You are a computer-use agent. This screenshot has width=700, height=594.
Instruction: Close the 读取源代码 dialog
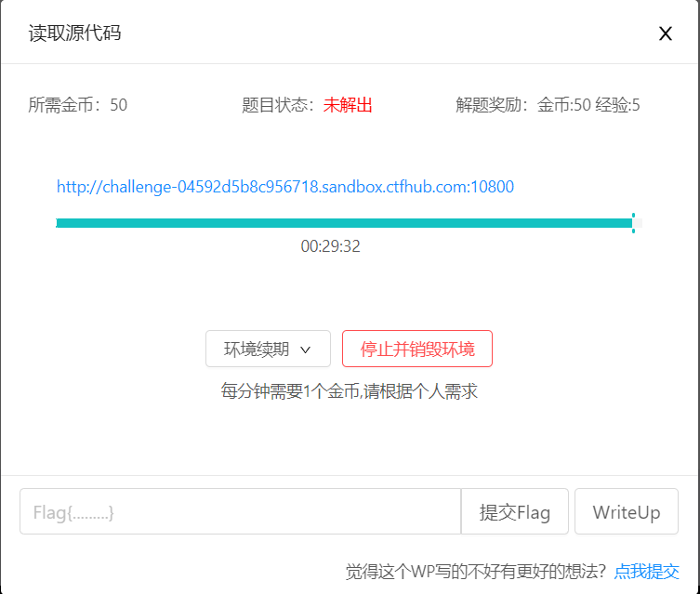[x=665, y=34]
